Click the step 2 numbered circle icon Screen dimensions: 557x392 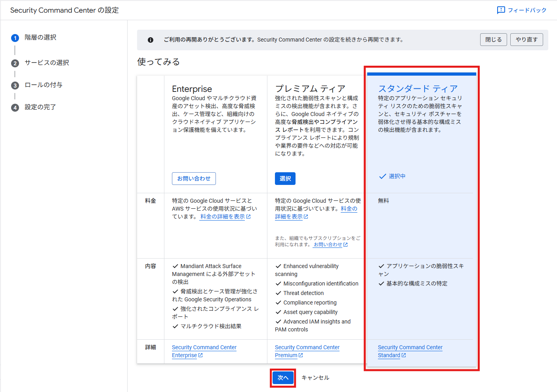pyautogui.click(x=15, y=63)
